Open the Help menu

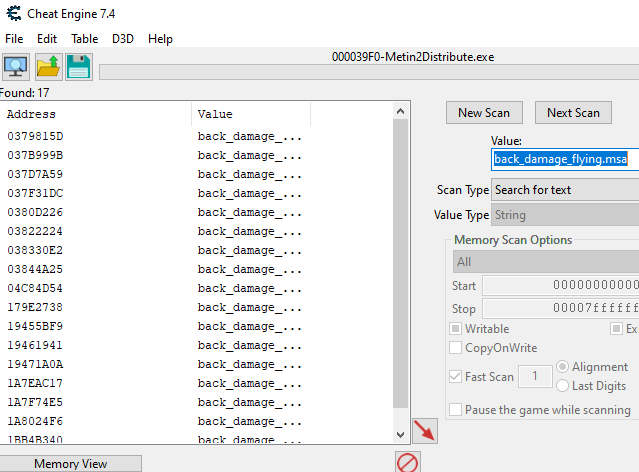(x=160, y=39)
